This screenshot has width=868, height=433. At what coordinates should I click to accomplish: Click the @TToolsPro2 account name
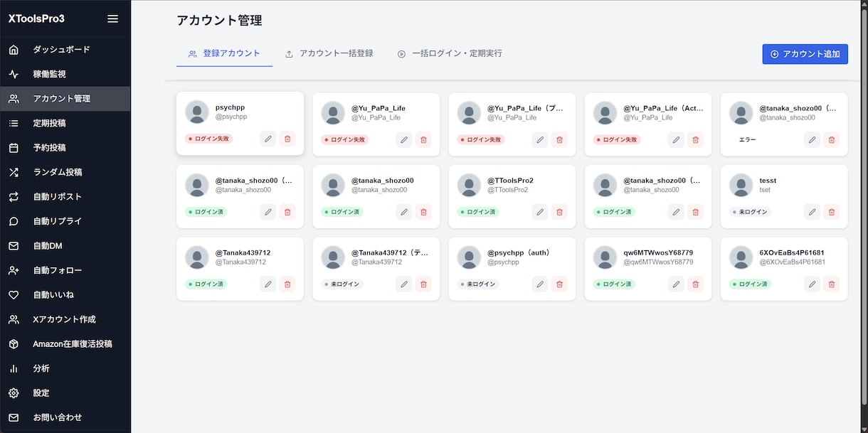tap(510, 181)
